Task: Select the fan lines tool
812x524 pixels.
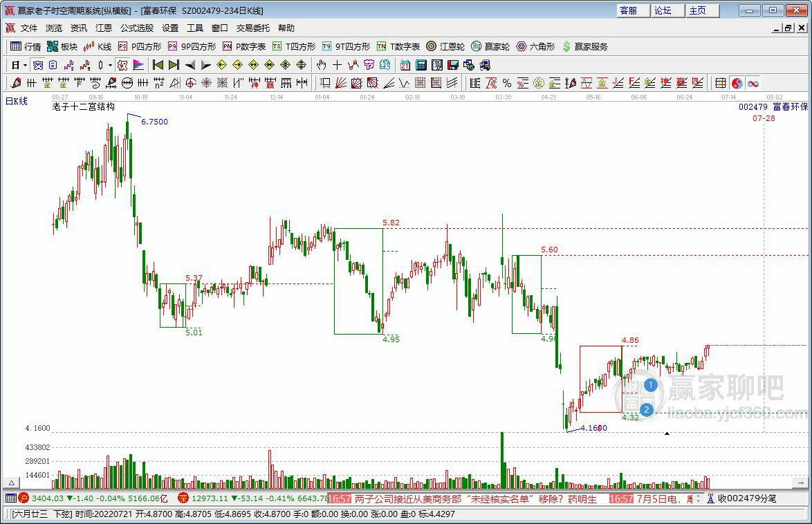Action: (341, 83)
